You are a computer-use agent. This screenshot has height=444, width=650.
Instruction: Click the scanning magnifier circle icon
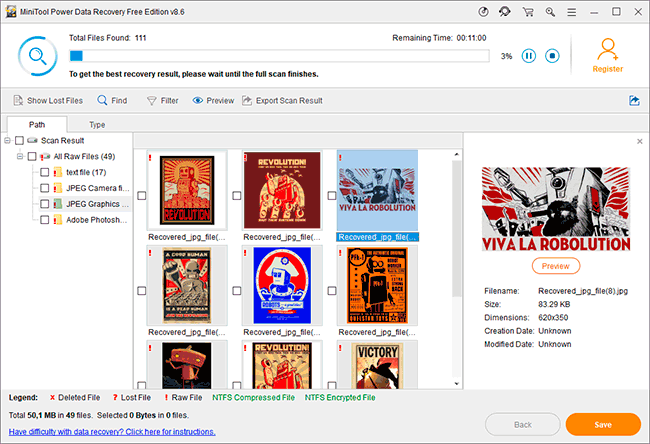pos(37,56)
